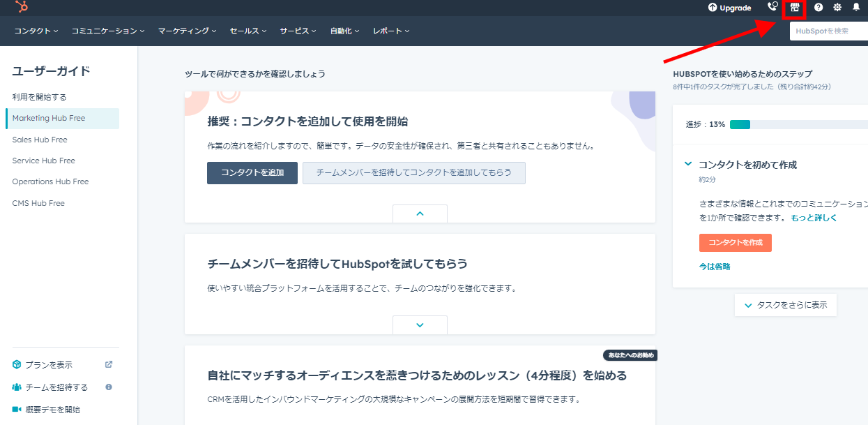Open settings gear icon
Screen dimensions: 868x425
pyautogui.click(x=837, y=8)
